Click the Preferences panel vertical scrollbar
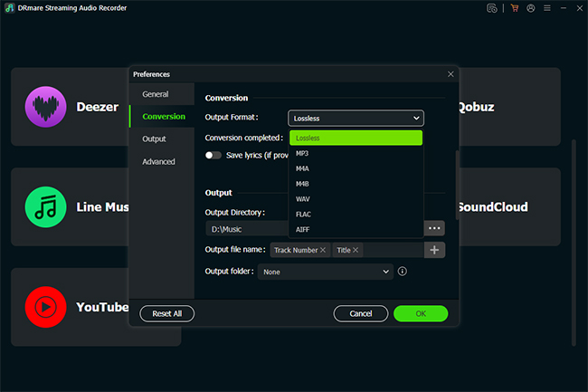Image resolution: width=588 pixels, height=392 pixels. pos(457,185)
